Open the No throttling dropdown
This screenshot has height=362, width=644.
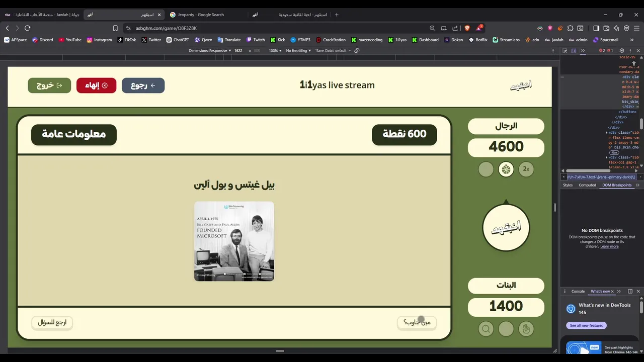[x=298, y=51]
